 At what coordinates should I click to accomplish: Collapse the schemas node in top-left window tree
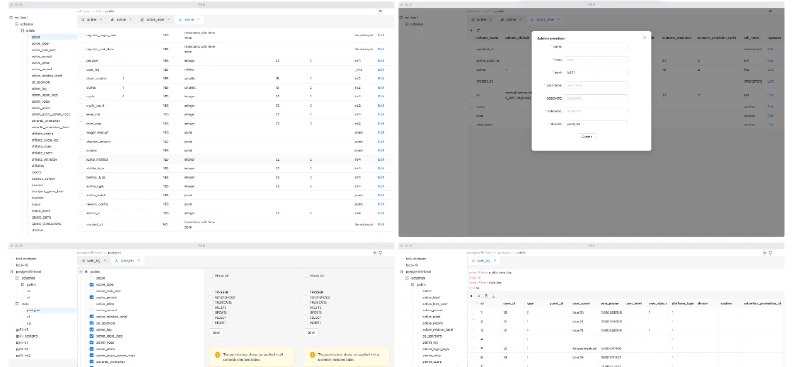point(16,24)
